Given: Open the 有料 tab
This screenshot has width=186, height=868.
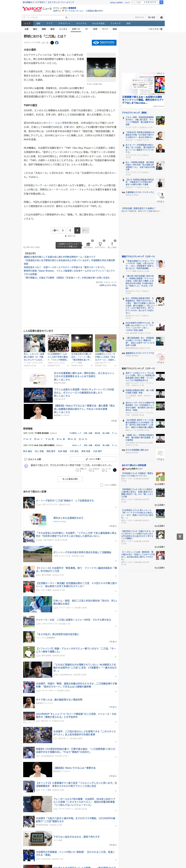Looking at the screenshot, I should coord(128,24).
